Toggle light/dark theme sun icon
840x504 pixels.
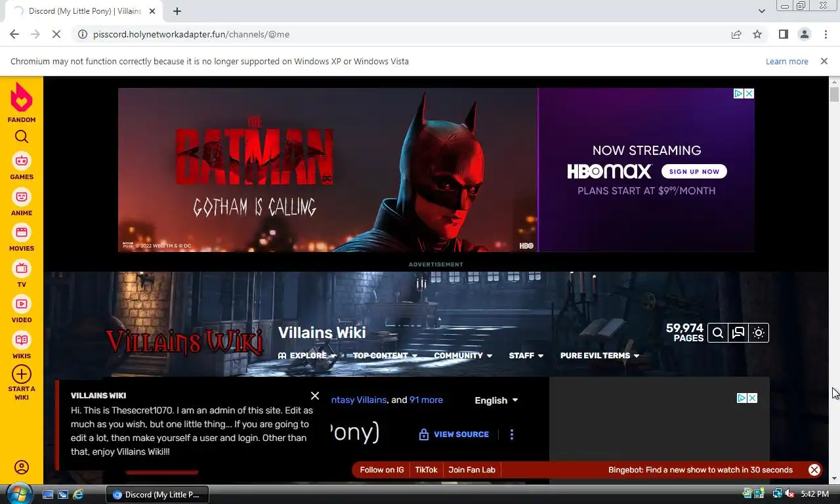pyautogui.click(x=759, y=333)
